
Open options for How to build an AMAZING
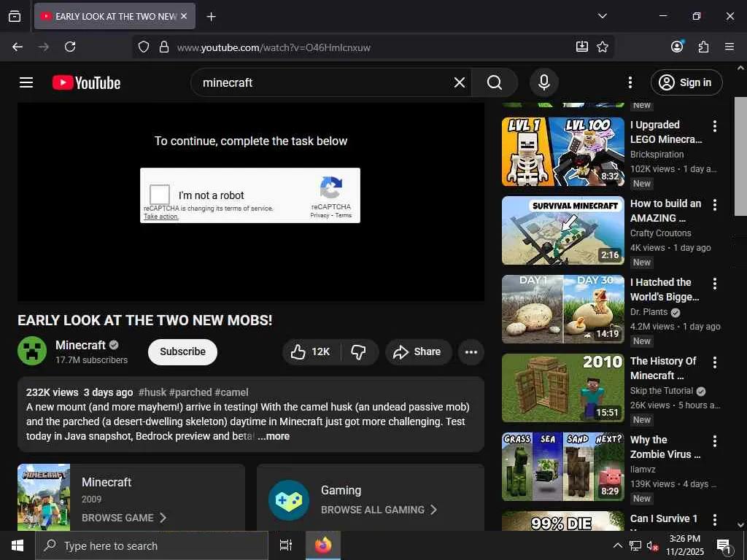714,205
